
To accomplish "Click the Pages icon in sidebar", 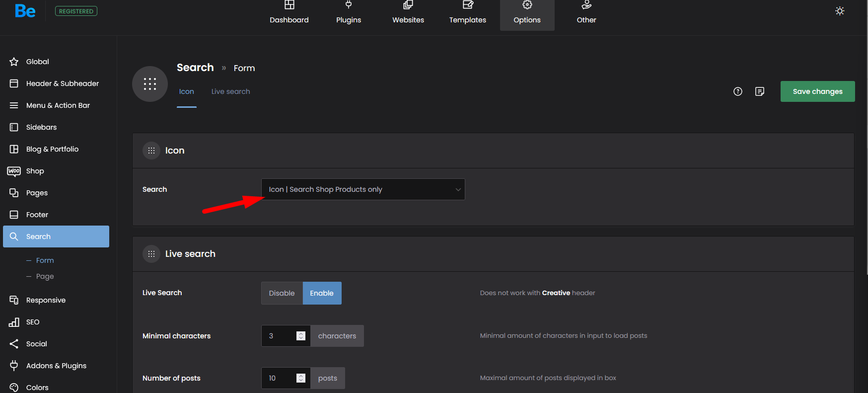I will [14, 193].
